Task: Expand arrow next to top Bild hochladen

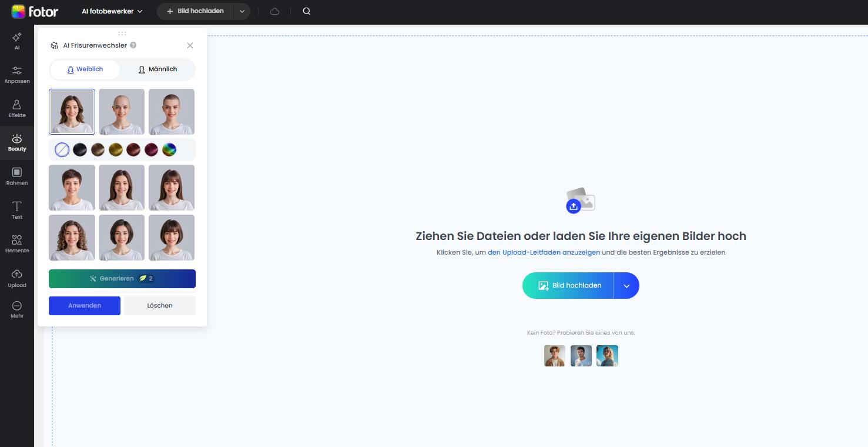Action: 242,11
